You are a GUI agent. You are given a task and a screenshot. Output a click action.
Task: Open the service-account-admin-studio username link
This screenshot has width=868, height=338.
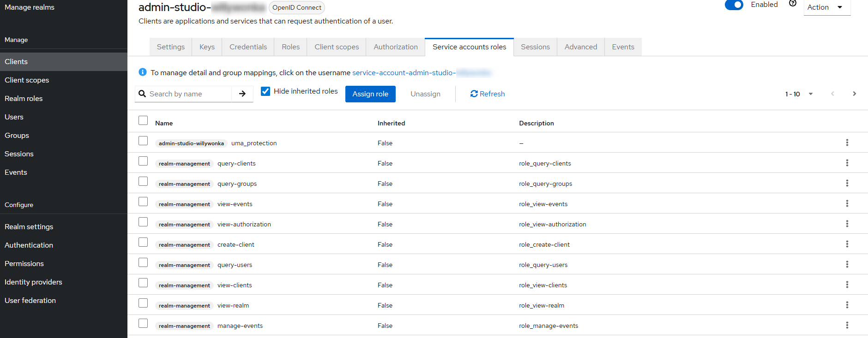tap(421, 73)
